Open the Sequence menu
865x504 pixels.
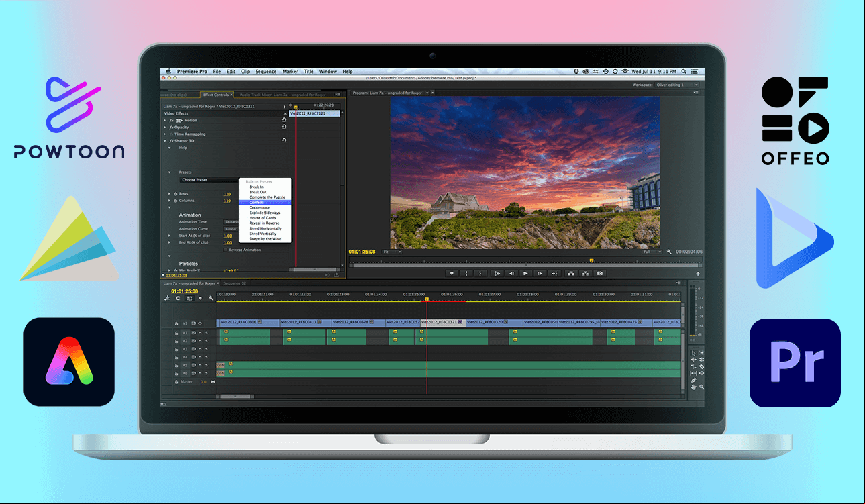pos(266,71)
